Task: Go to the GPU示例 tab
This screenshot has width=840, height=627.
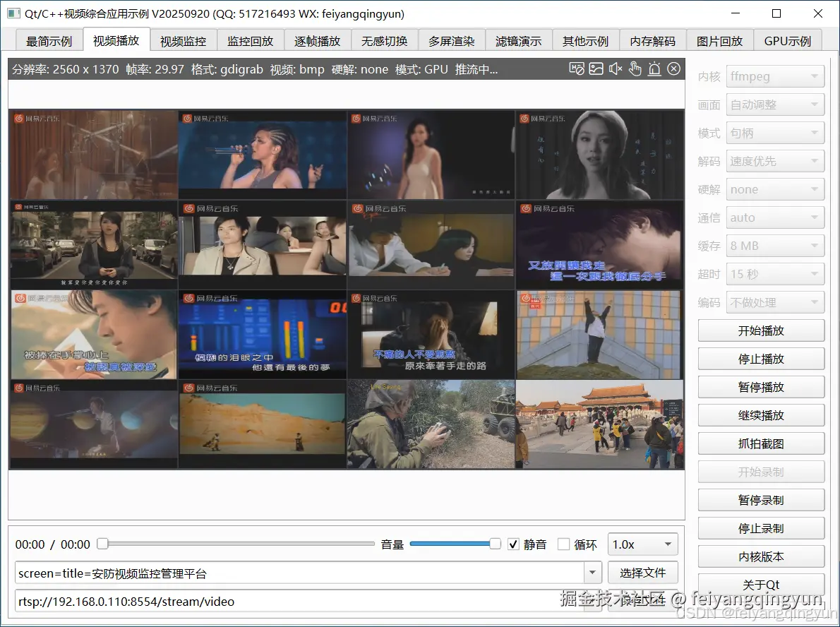Action: [788, 41]
